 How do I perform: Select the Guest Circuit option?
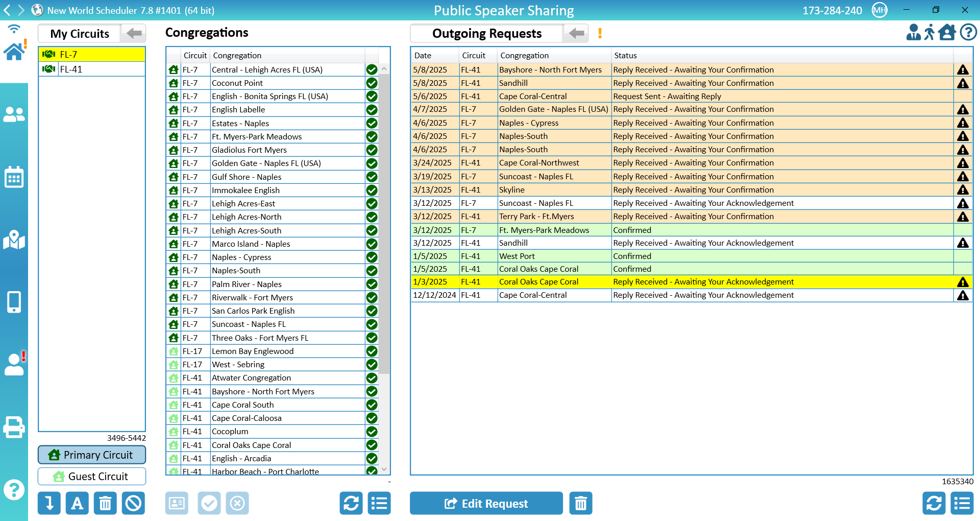tap(92, 476)
